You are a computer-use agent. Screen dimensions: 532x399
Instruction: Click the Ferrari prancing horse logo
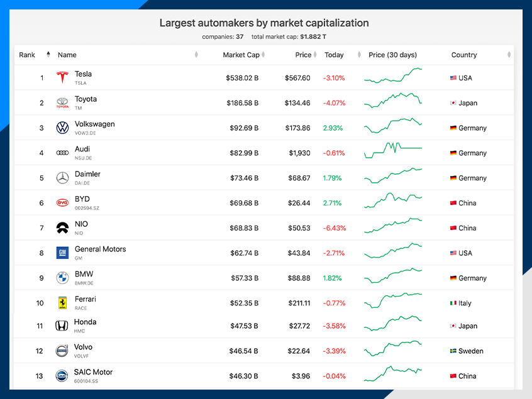coord(62,303)
